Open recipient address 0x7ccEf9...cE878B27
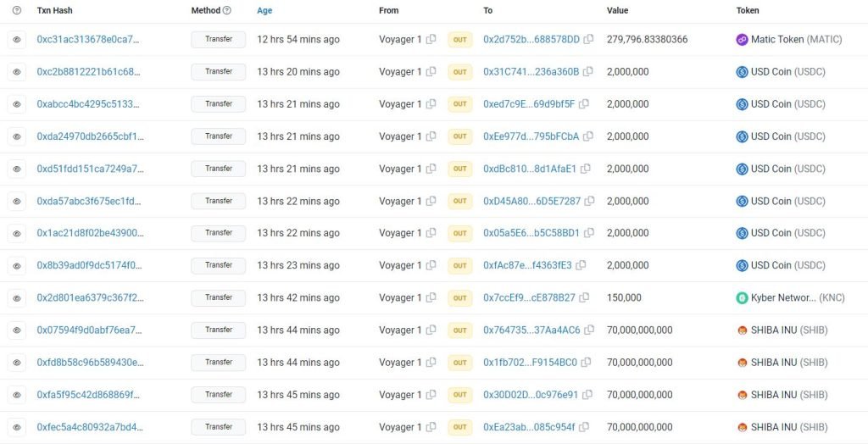The width and height of the screenshot is (868, 444). pyautogui.click(x=529, y=298)
